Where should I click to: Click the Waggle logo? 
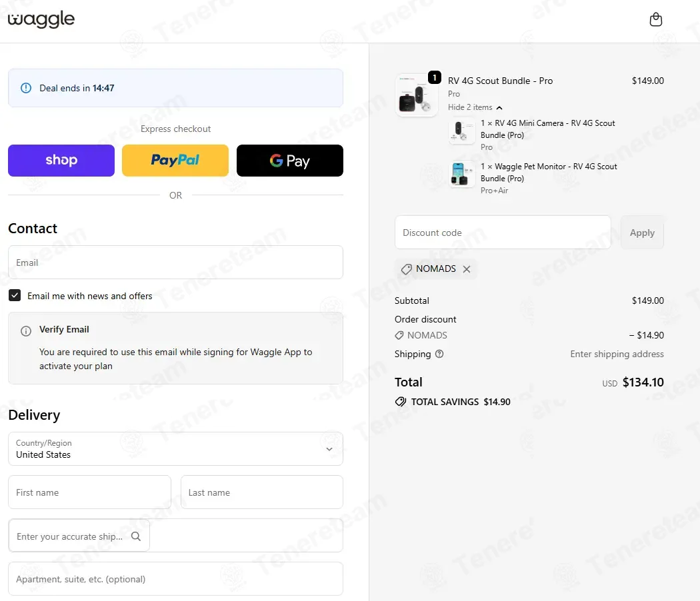tap(41, 19)
